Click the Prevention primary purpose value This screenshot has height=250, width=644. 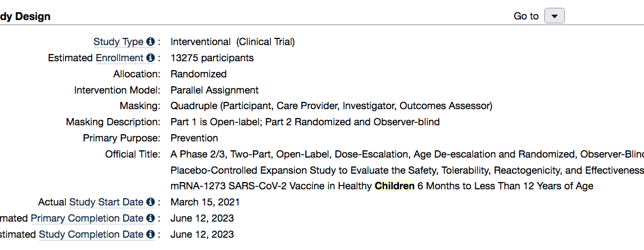194,138
